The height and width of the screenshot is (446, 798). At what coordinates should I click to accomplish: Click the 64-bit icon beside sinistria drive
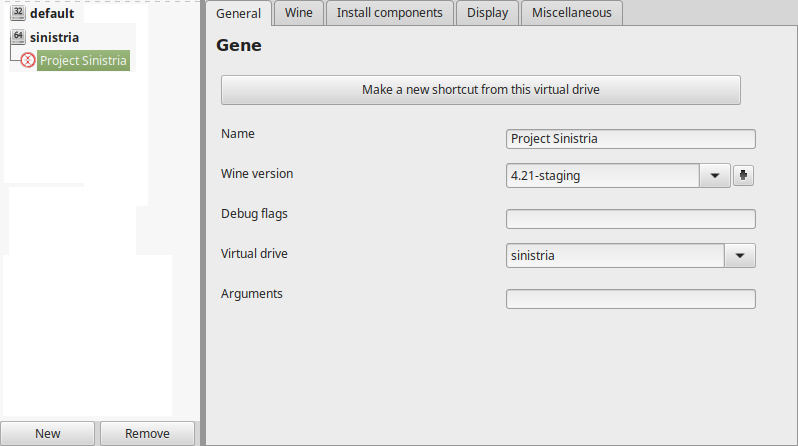pos(18,37)
